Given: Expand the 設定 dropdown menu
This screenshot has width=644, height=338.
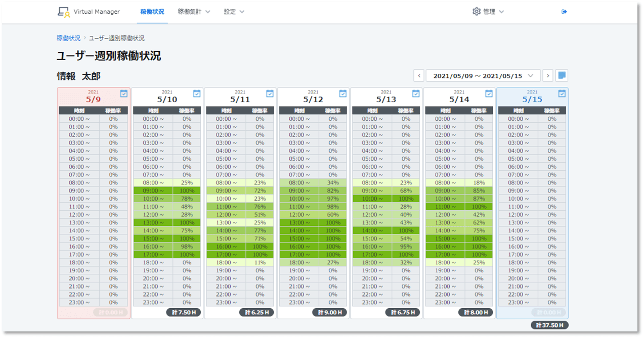Looking at the screenshot, I should [x=233, y=11].
